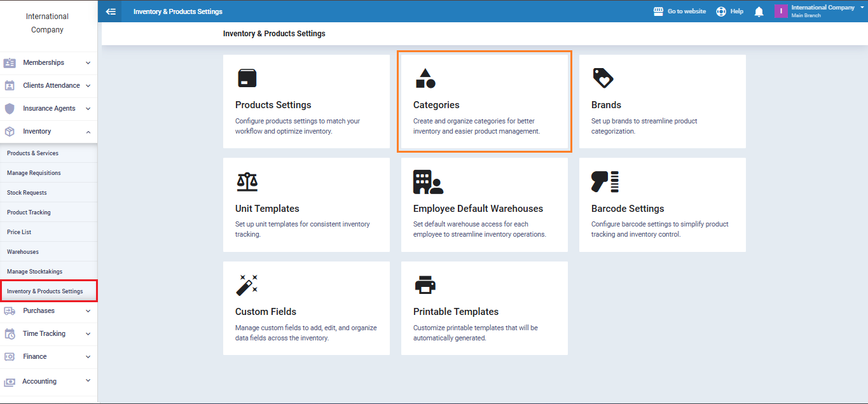Click the Help lifebuoy icon
Viewport: 868px width, 404px height.
(x=721, y=11)
